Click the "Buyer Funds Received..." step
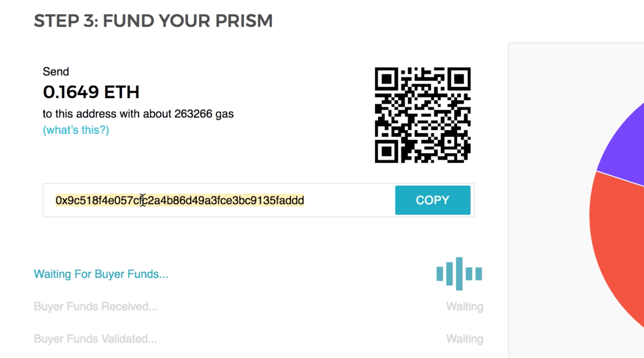The image size is (644, 358). click(x=96, y=306)
